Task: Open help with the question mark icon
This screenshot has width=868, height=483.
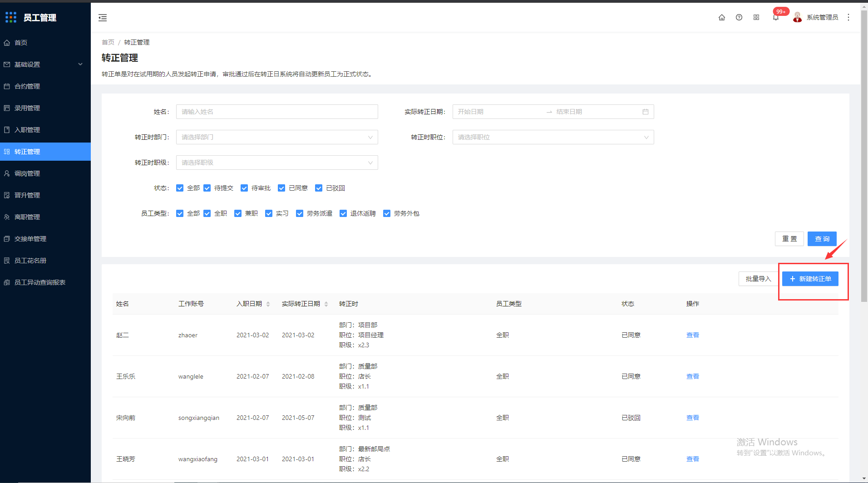Action: [739, 17]
